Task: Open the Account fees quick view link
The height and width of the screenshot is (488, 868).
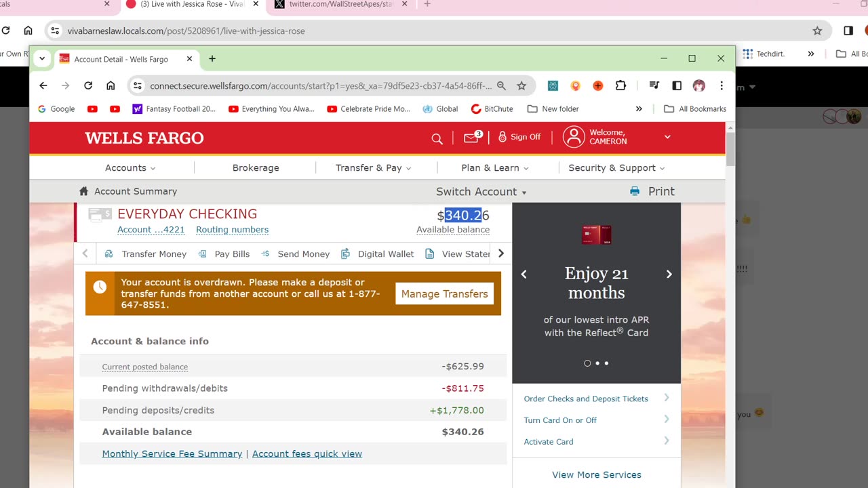Action: coord(307,454)
